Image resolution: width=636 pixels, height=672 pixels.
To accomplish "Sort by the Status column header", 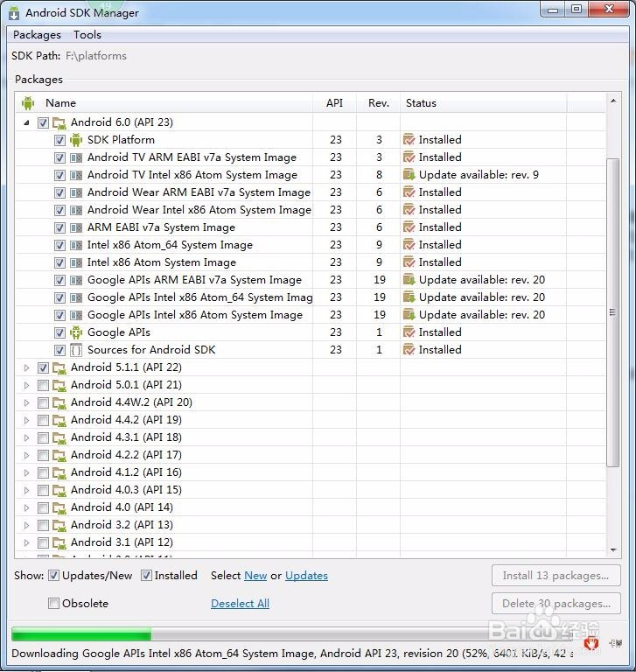I will (x=483, y=103).
